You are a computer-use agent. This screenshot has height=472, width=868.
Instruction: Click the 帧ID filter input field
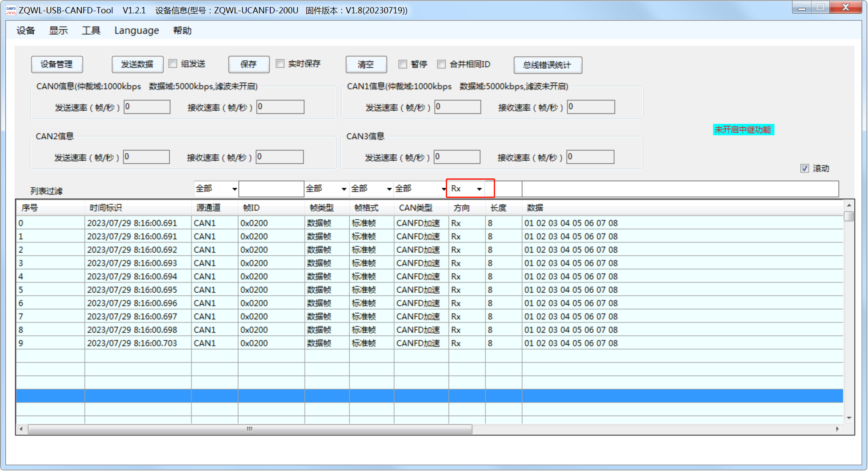(272, 189)
